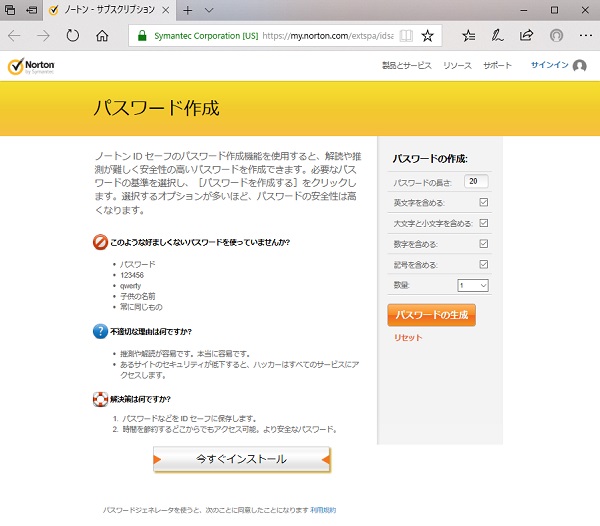
Task: Click the blue question mark icon
Action: click(x=100, y=331)
